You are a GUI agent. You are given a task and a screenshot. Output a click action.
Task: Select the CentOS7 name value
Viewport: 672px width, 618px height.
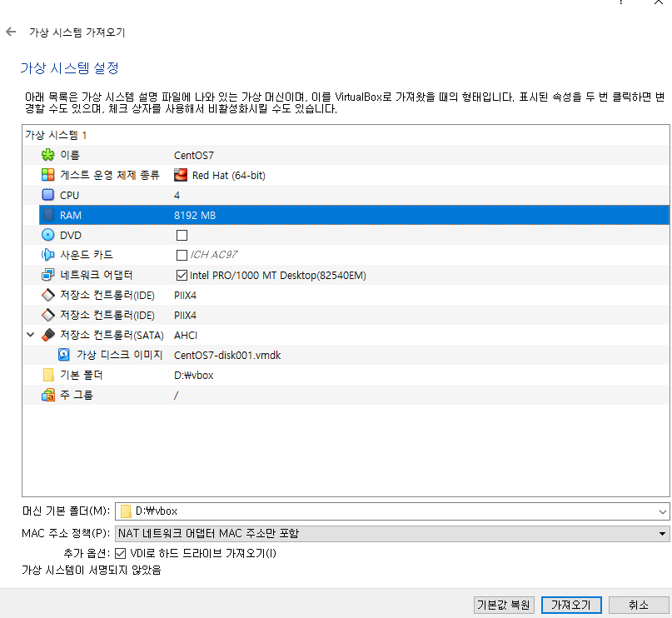[x=194, y=155]
